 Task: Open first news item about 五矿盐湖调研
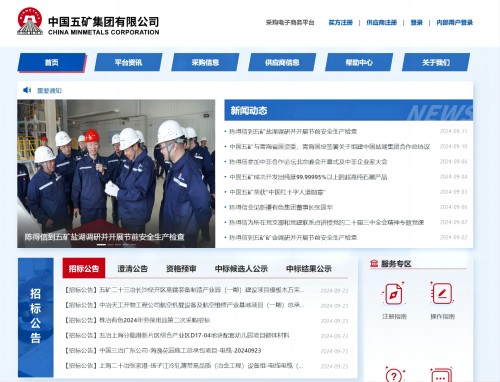coord(293,131)
